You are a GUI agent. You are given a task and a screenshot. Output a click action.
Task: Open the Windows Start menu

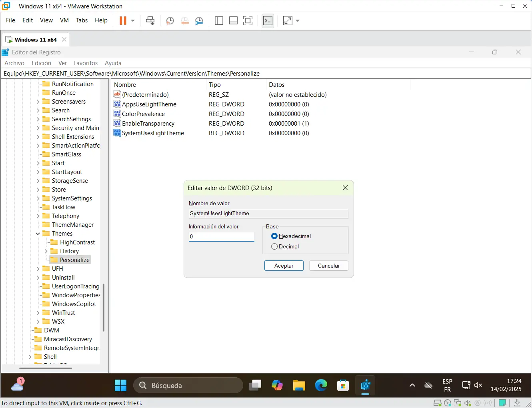coord(120,385)
